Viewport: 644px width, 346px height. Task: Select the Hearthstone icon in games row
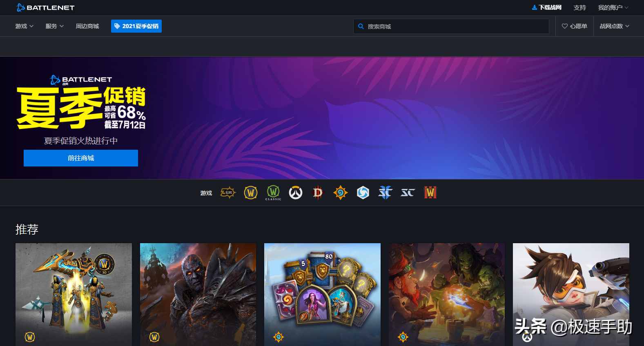coord(340,193)
